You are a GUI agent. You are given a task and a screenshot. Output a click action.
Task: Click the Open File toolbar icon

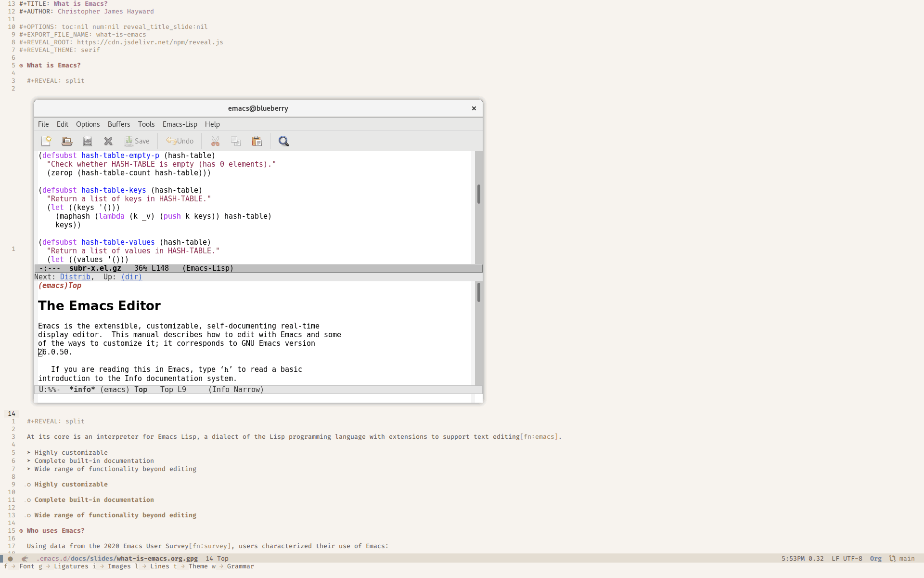tap(66, 141)
